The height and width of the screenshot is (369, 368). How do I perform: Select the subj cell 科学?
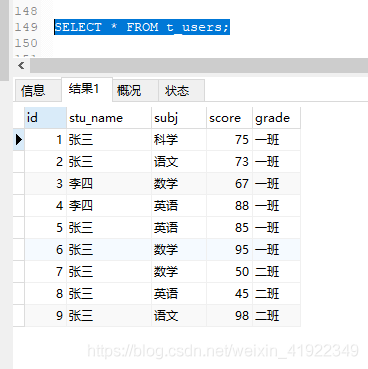179,140
